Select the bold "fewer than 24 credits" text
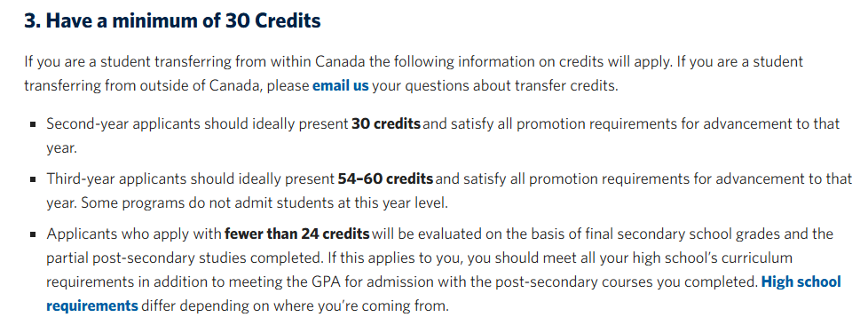The height and width of the screenshot is (333, 868). (x=296, y=234)
